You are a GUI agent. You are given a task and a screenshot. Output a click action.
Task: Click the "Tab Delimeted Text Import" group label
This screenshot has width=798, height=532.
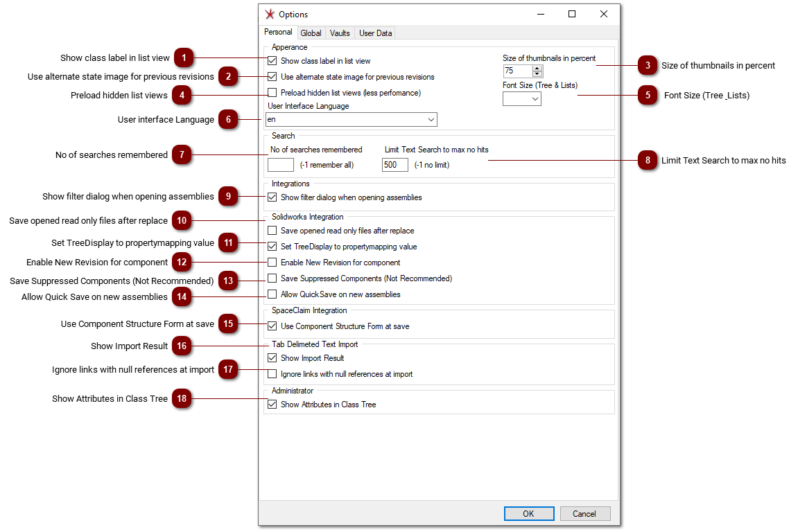(315, 344)
